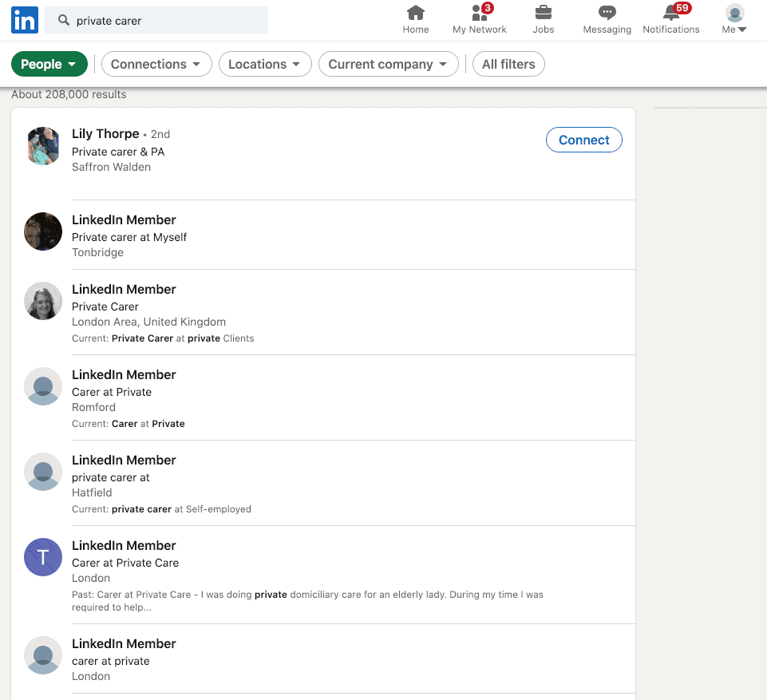Open the People filter dropdown

point(49,63)
